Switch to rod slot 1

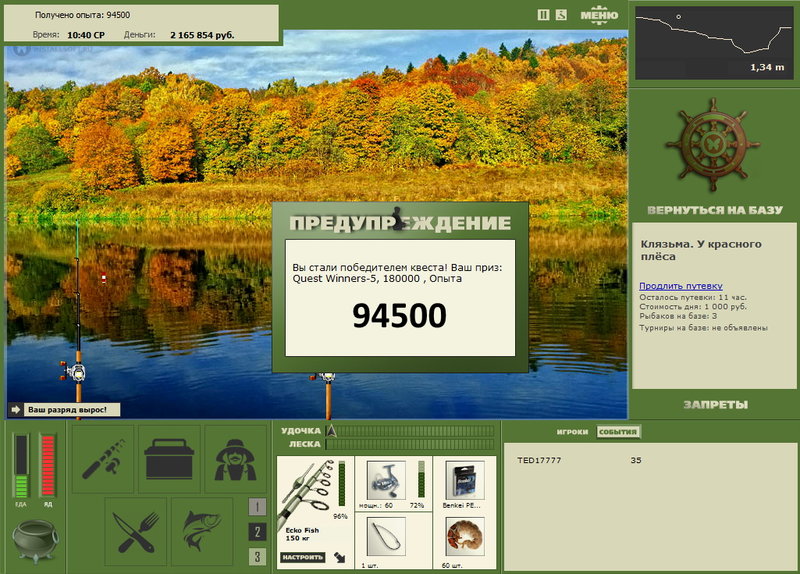pos(257,506)
